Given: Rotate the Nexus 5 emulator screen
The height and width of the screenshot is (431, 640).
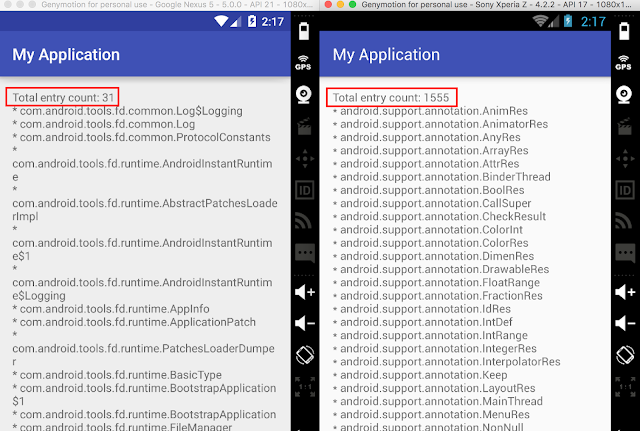Looking at the screenshot, I should click(304, 355).
